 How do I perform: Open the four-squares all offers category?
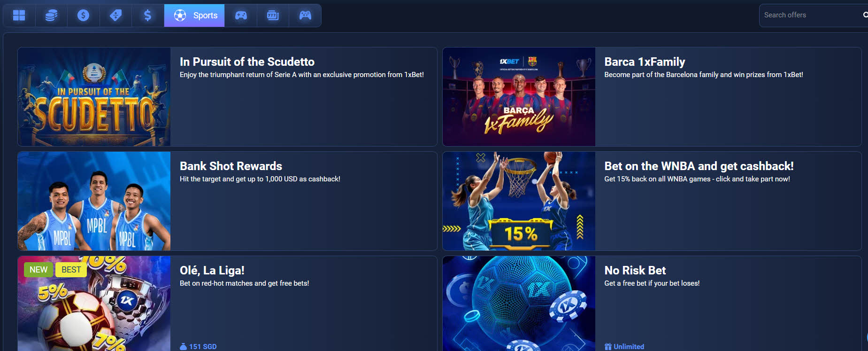click(x=19, y=16)
